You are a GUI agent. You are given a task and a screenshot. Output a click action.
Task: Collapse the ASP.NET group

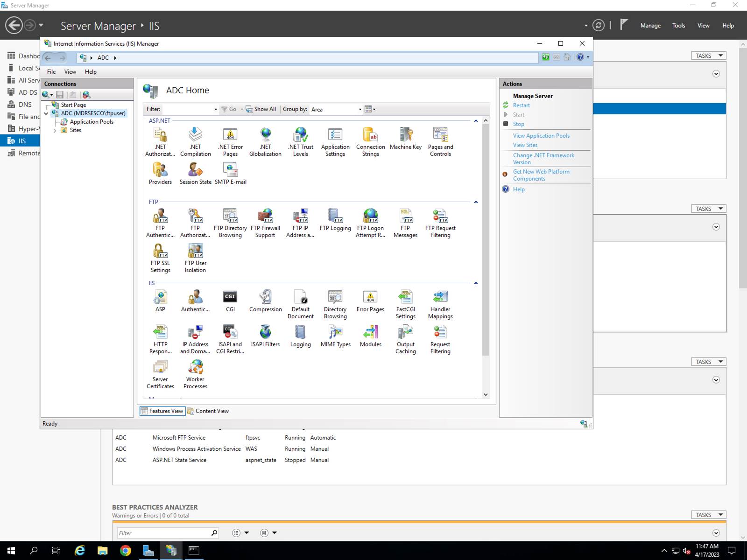(x=476, y=121)
